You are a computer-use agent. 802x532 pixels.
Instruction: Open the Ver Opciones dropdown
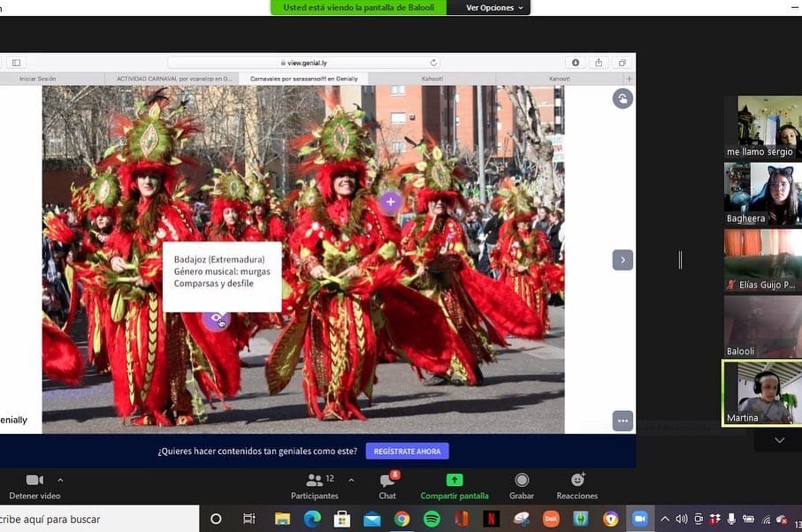point(495,7)
